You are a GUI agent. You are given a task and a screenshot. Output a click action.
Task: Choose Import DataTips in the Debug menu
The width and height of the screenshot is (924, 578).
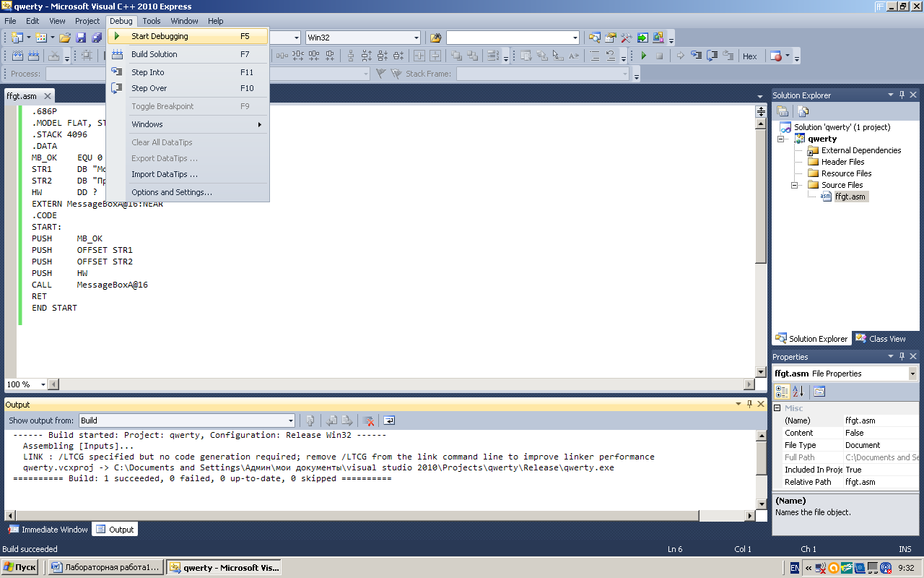pyautogui.click(x=188, y=174)
